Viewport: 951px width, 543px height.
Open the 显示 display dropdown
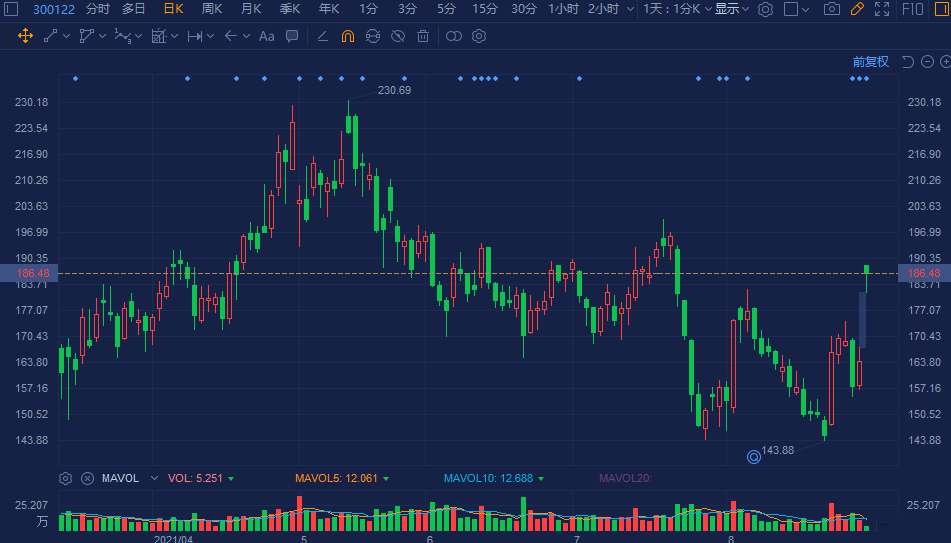[733, 9]
